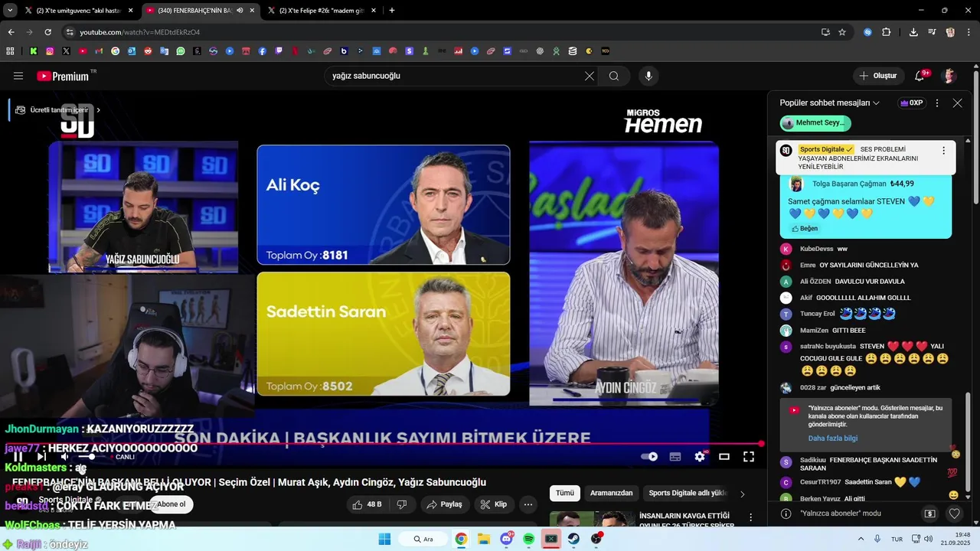Expand Popüler sohbet mesajları dropdown
The image size is (980, 551).
point(829,103)
